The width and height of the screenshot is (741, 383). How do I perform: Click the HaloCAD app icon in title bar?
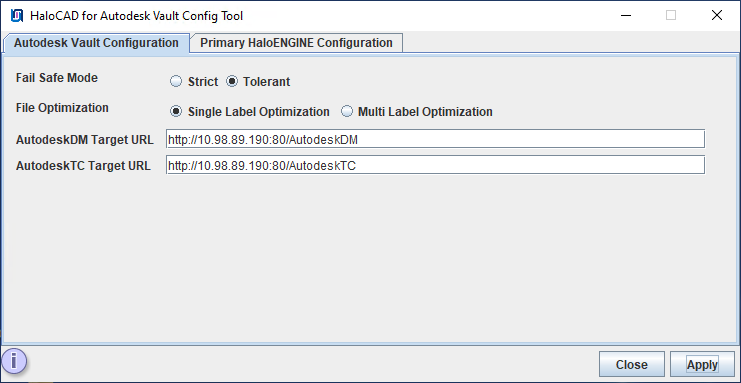(x=17, y=16)
